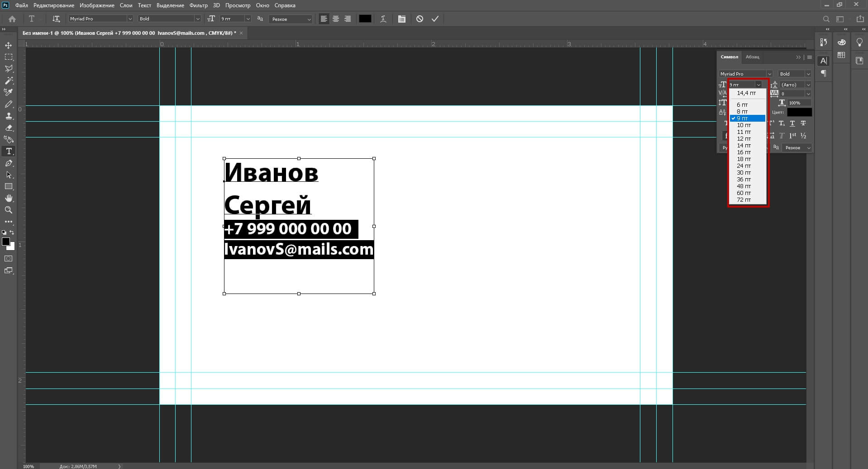Toggle Underline in Character panel

(792, 123)
